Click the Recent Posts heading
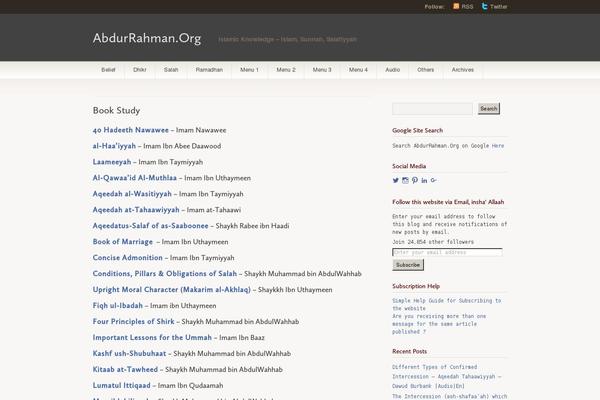 [409, 351]
